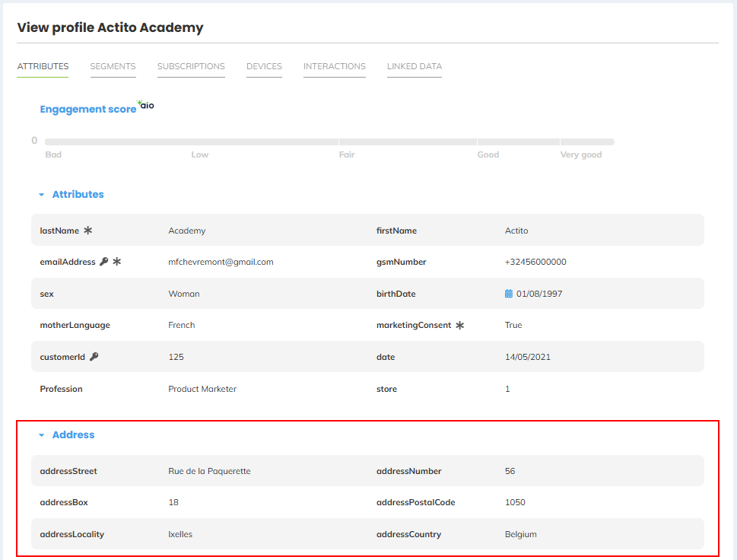Collapse the Attributes section arrow
737x560 pixels.
[41, 195]
